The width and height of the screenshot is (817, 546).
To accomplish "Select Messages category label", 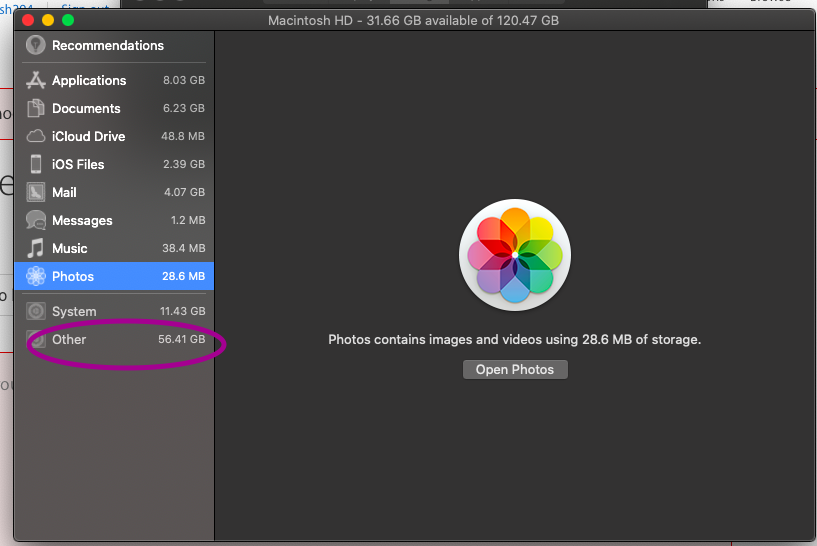I will click(82, 220).
